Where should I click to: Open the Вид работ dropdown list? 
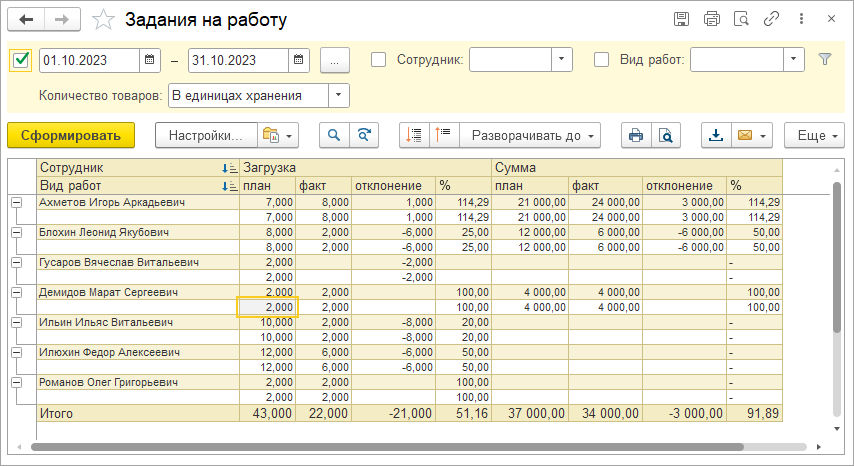pyautogui.click(x=794, y=59)
